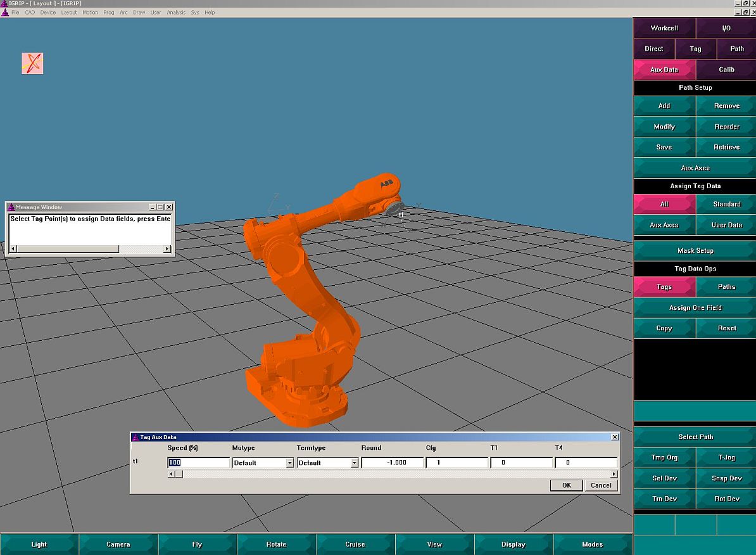
Task: Cancel the Tag Aux Data dialog
Action: point(601,485)
